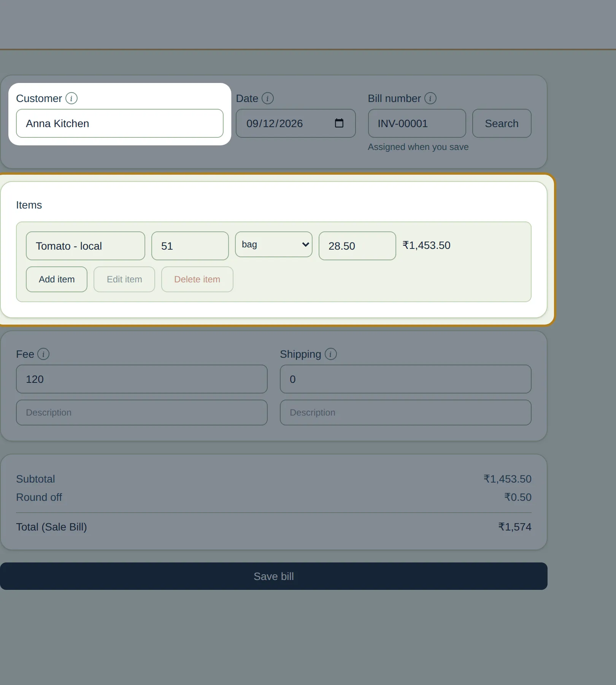Expand the bag unit dropdown

pyautogui.click(x=274, y=244)
